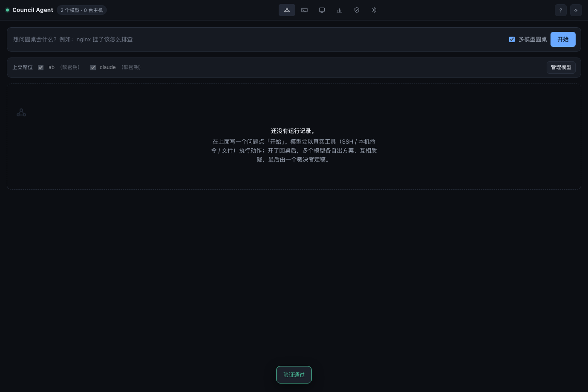Screen dimensions: 588x392
Task: Open the gear settings tab
Action: point(374,10)
